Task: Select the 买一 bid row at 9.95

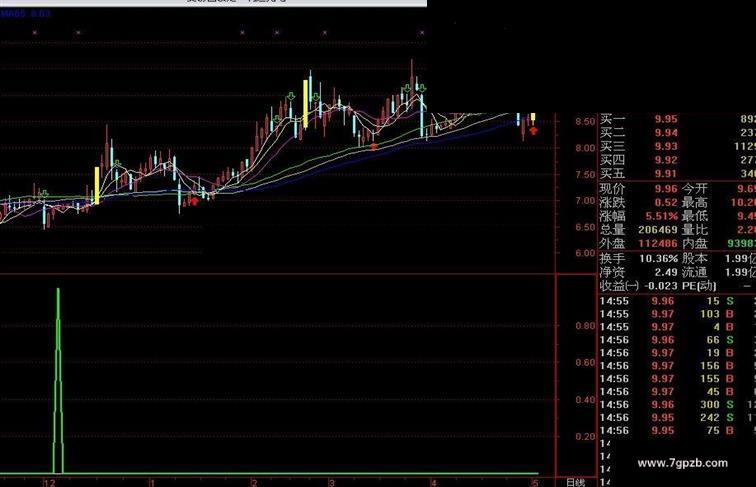Action: (x=677, y=119)
